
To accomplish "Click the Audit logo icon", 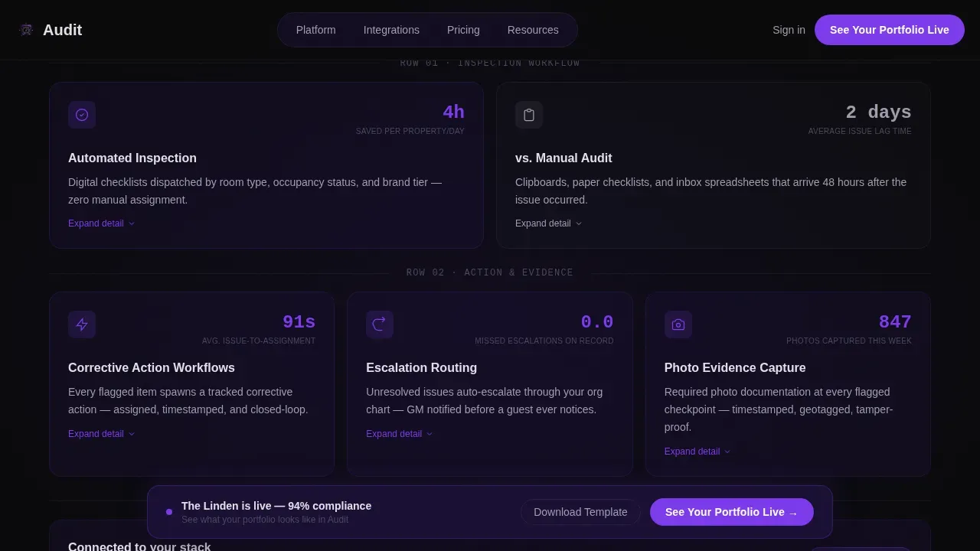I will pos(26,30).
